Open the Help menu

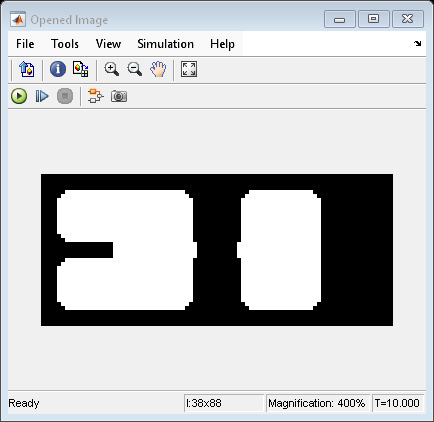(222, 44)
